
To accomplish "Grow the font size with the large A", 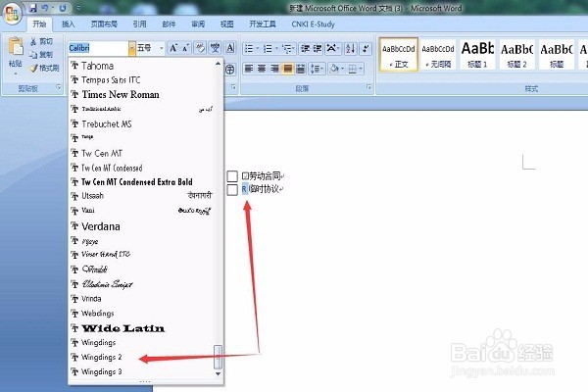I will click(x=172, y=48).
